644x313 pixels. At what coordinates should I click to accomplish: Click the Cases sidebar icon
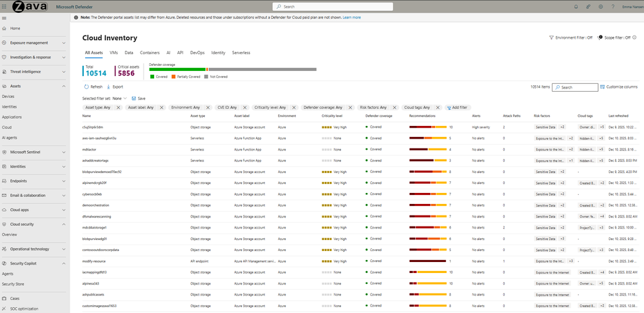click(4, 299)
